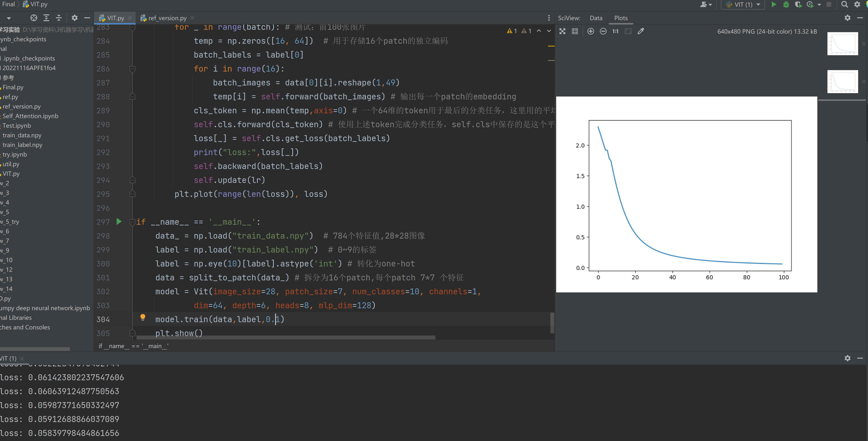Switch to the Data tab in SciView
The height and width of the screenshot is (441, 868).
[596, 18]
